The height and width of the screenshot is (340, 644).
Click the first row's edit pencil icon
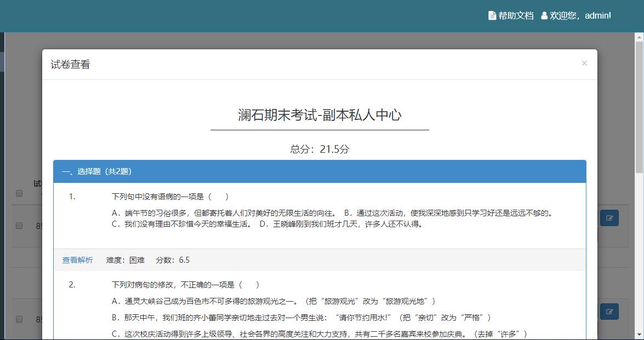click(609, 218)
